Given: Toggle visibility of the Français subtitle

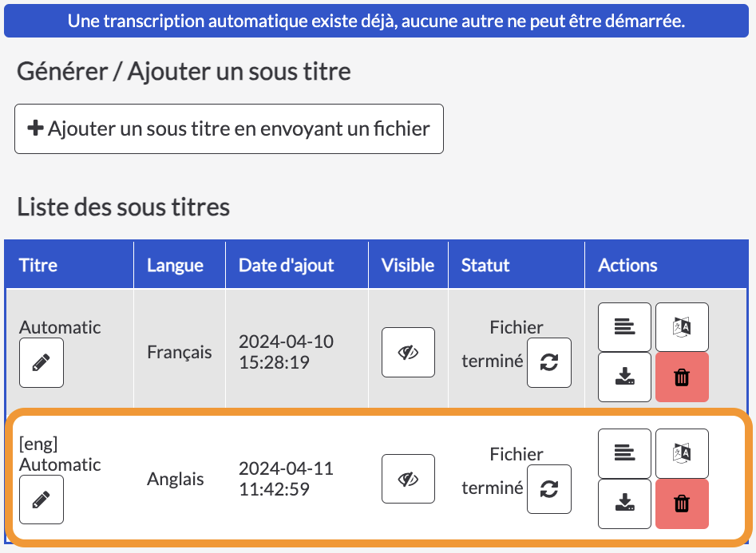Looking at the screenshot, I should pos(408,353).
